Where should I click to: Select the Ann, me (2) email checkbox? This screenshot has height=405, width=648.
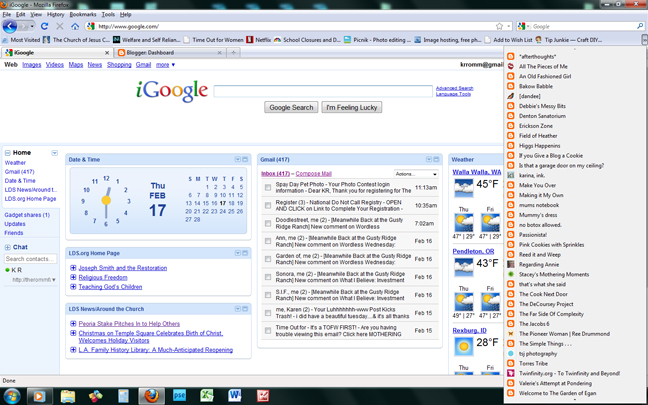268,241
